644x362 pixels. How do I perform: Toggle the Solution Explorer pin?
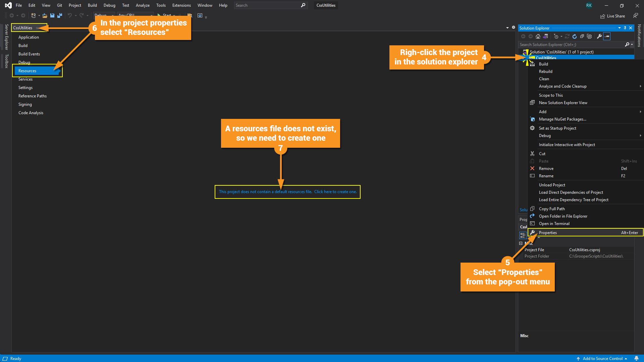pyautogui.click(x=625, y=28)
